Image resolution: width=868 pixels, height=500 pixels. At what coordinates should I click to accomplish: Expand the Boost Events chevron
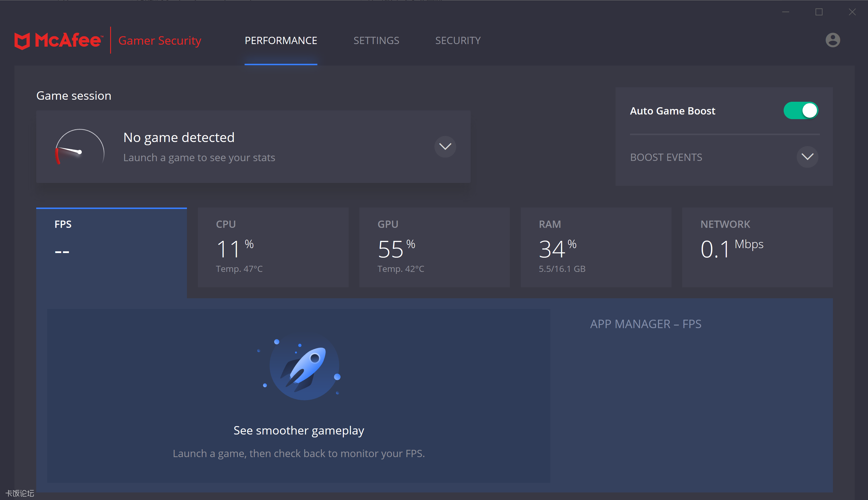pos(807,157)
